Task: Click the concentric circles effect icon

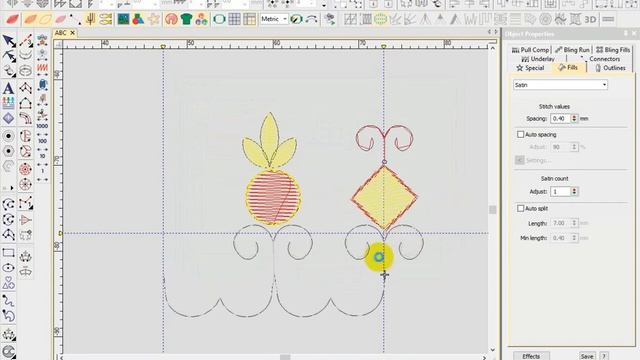Action: pyautogui.click(x=545, y=19)
